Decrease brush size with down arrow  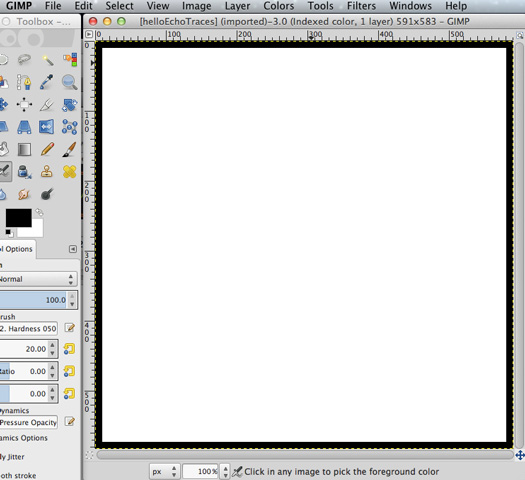[x=53, y=353]
